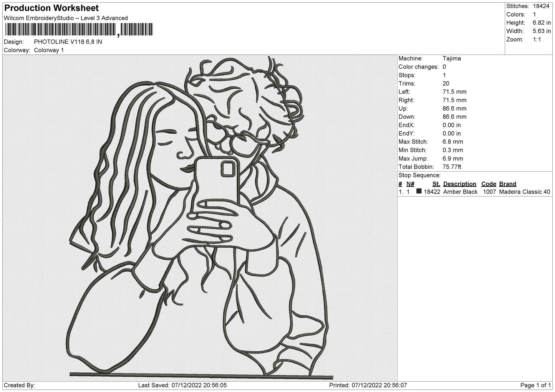Click the thread code 1007
This screenshot has height=392, width=555.
pos(489,192)
